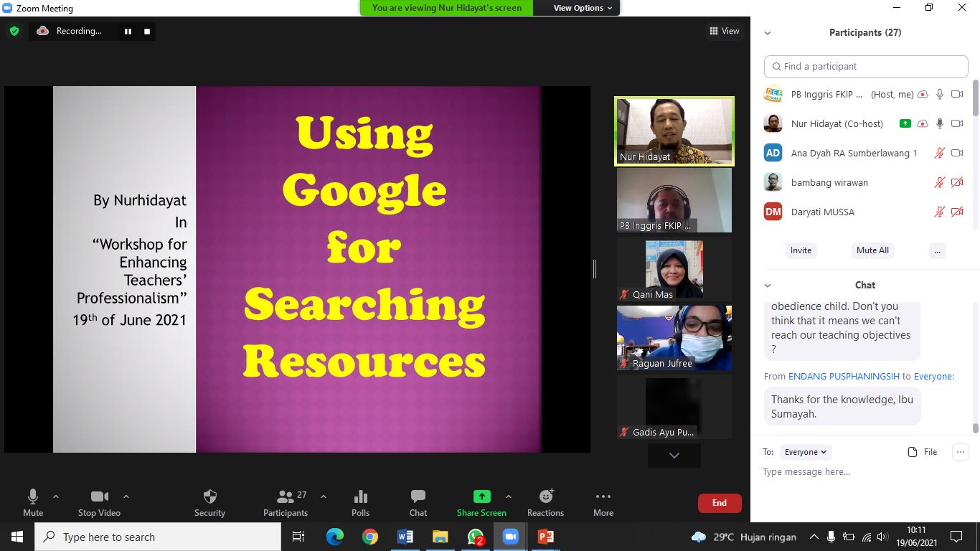This screenshot has height=551, width=980.
Task: Click the volume icon in system tray
Action: (x=882, y=537)
